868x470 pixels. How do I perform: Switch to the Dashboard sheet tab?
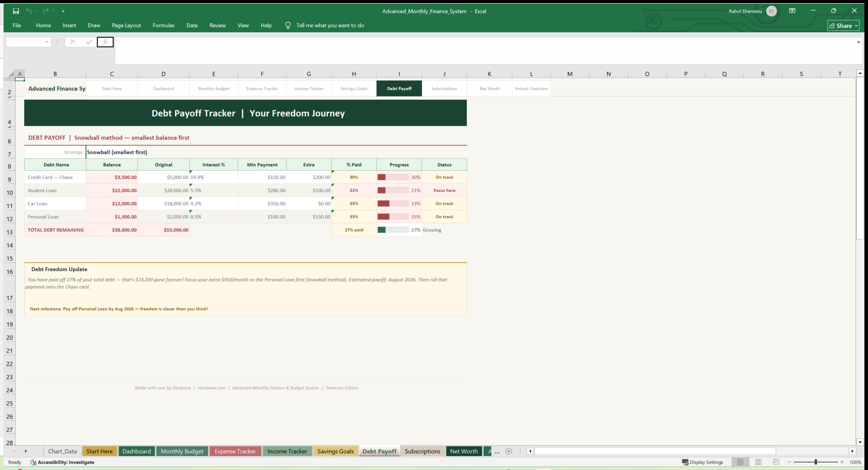[x=136, y=451]
